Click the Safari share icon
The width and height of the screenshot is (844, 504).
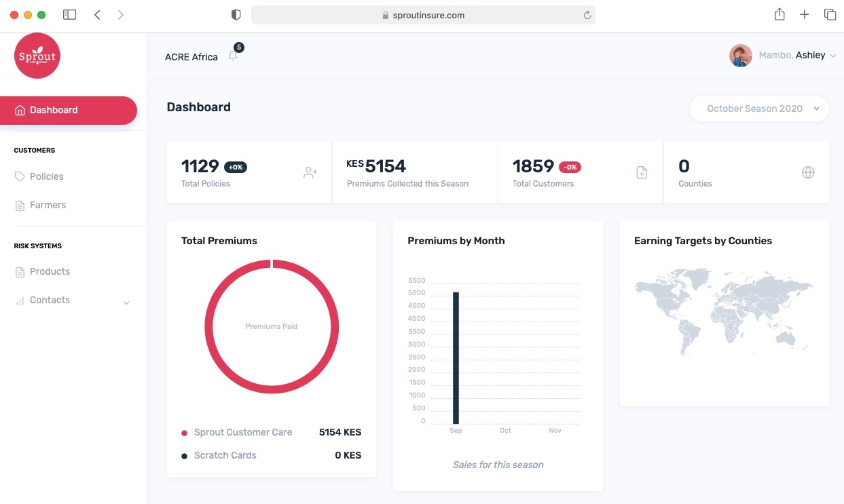779,15
